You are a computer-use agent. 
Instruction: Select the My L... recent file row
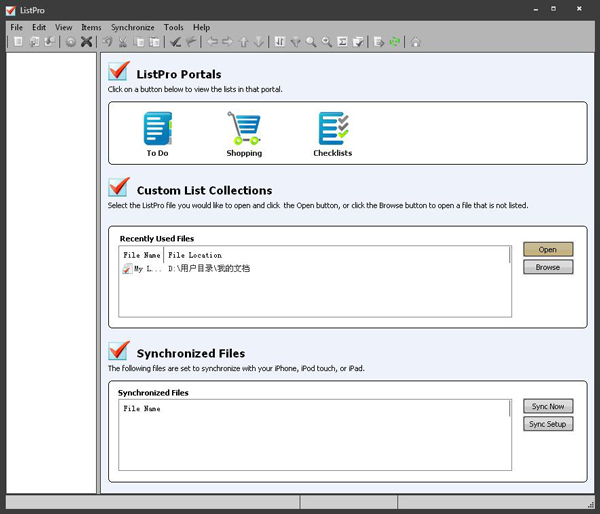[x=315, y=268]
